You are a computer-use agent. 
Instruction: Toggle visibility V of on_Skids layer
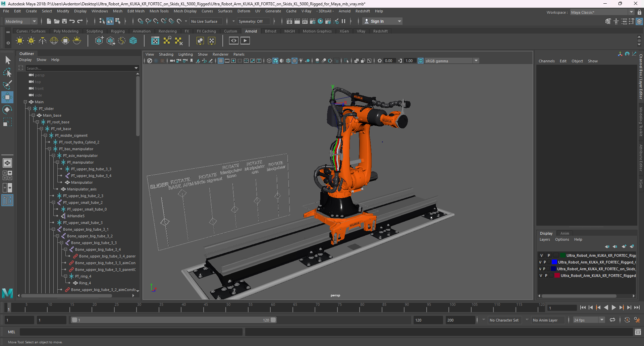click(x=540, y=269)
